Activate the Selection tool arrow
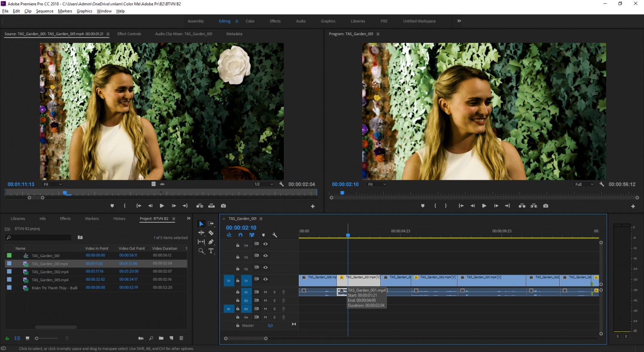 pos(201,224)
